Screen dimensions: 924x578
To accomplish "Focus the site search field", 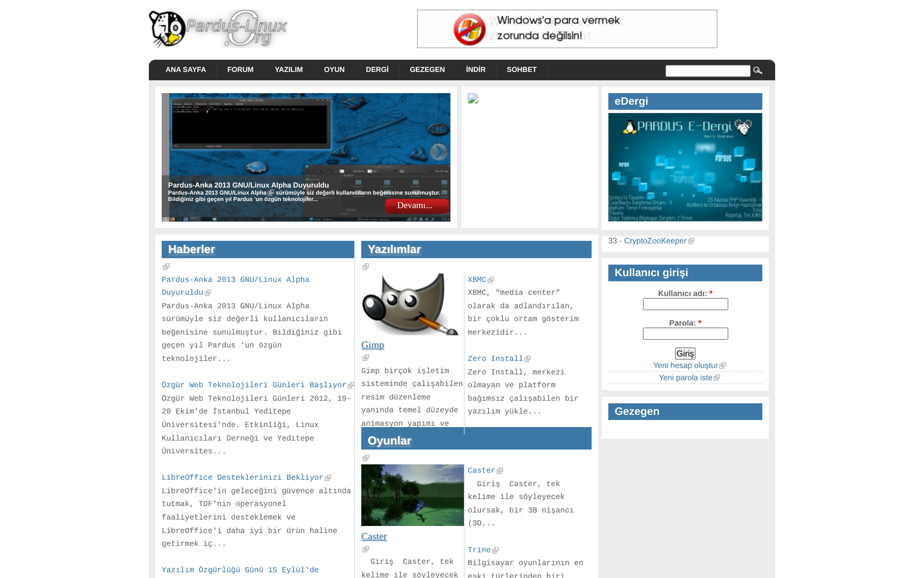I will click(x=708, y=71).
